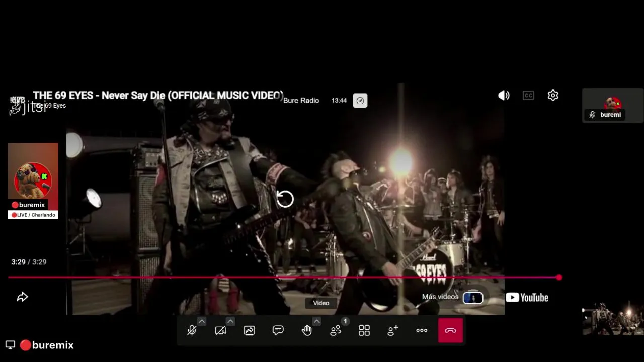Open reactions chevron above raise hand

click(x=316, y=321)
